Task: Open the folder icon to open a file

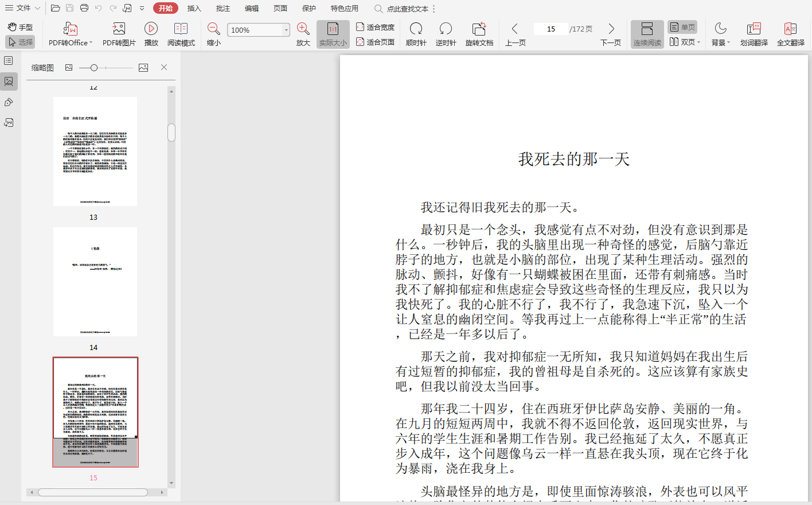Action: click(x=56, y=8)
